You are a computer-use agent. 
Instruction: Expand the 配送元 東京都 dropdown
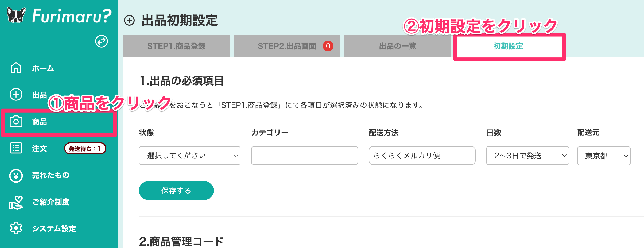[x=604, y=156]
